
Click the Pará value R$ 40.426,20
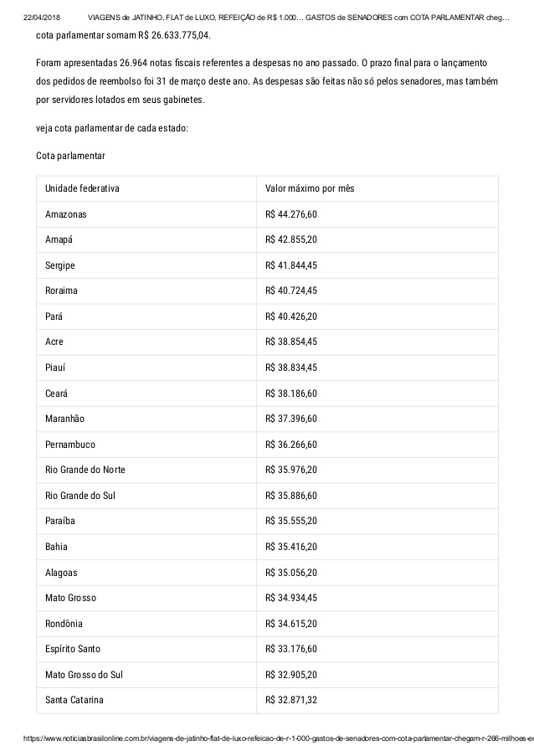click(x=291, y=316)
